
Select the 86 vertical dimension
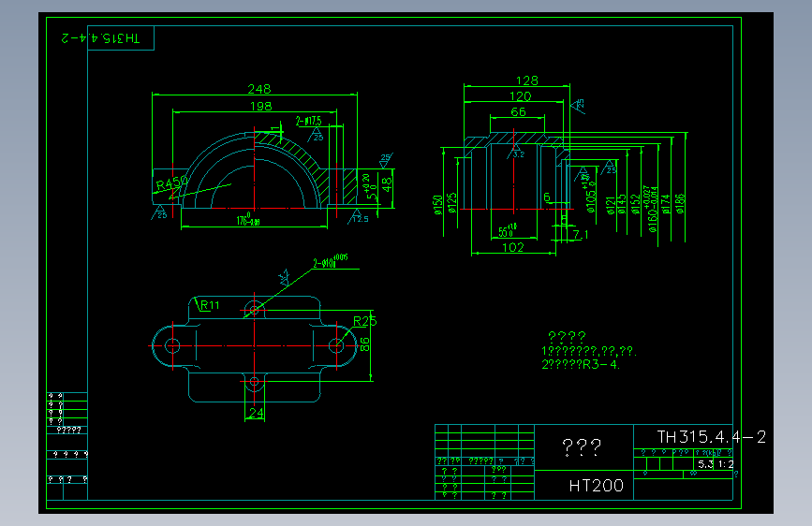tap(365, 344)
